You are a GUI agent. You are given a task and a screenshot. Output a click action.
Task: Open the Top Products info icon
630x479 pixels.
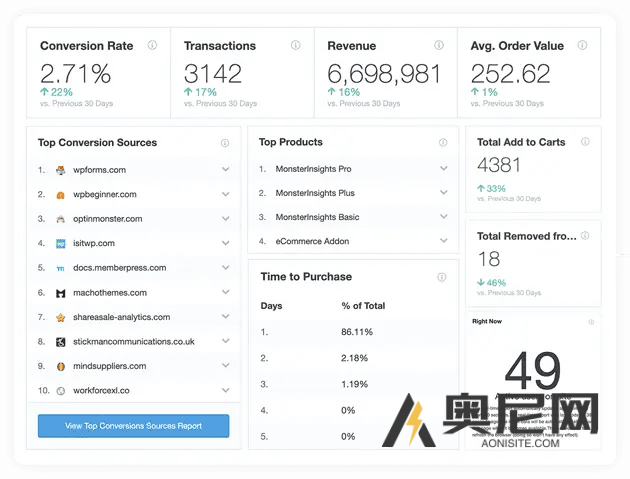tap(443, 142)
